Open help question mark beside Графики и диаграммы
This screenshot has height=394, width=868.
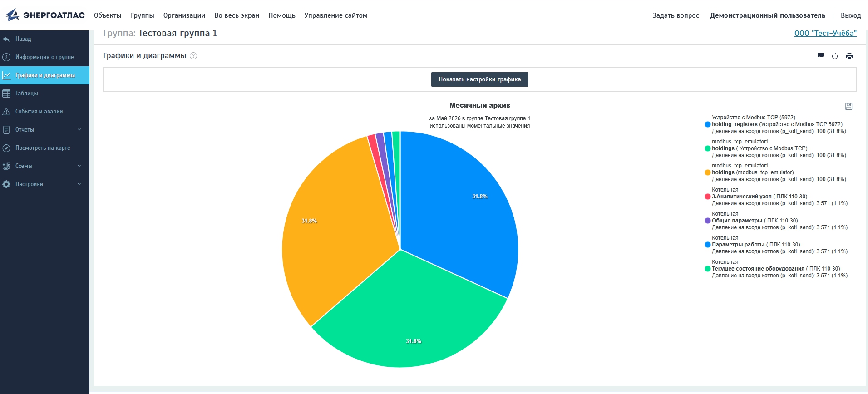pos(193,56)
